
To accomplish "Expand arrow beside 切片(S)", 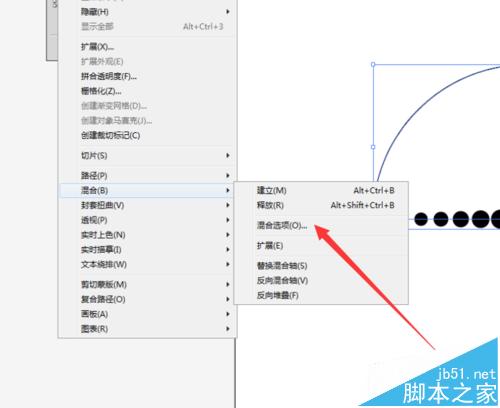I will 228,155.
